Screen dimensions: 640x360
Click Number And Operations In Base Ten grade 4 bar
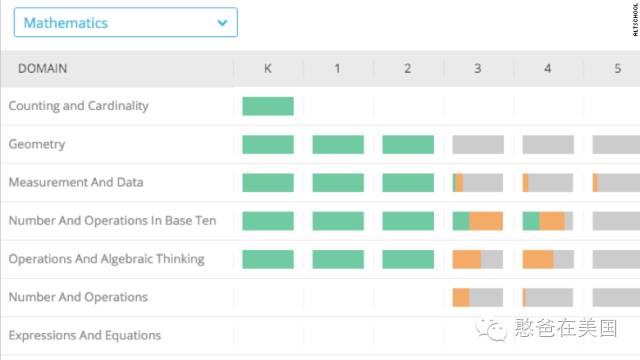[x=548, y=221]
